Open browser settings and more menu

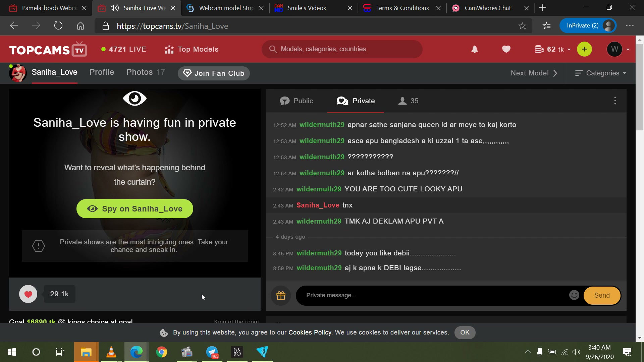pyautogui.click(x=630, y=26)
